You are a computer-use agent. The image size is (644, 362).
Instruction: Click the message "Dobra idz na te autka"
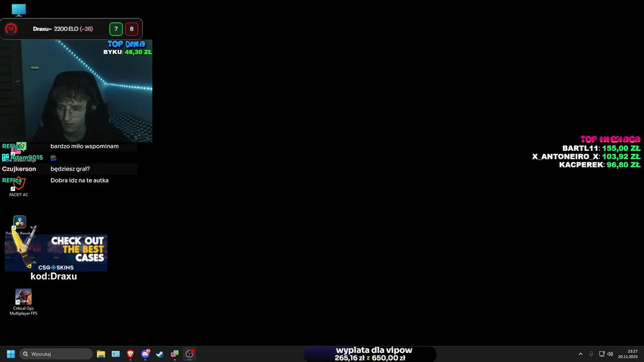coord(79,180)
